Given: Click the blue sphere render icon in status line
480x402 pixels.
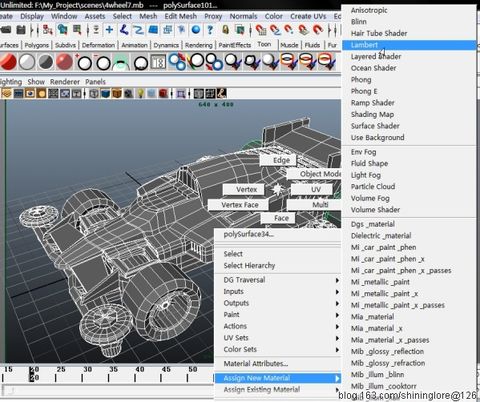Looking at the screenshot, I should (196, 30).
